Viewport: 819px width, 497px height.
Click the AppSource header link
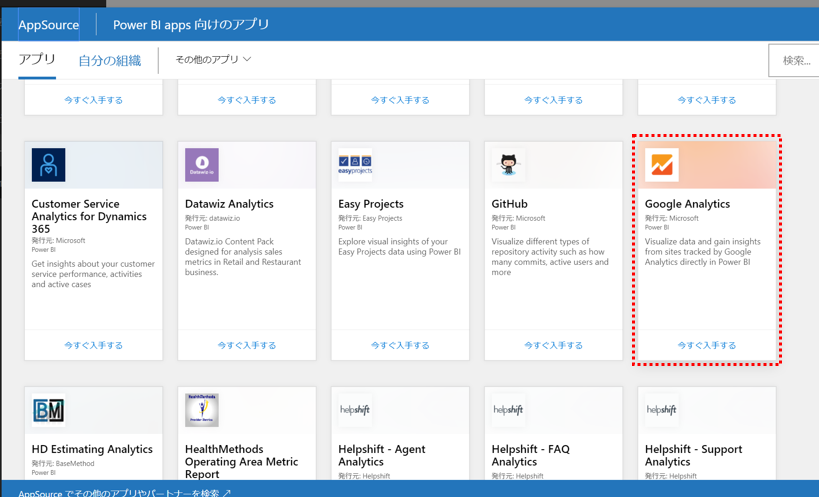tap(49, 25)
